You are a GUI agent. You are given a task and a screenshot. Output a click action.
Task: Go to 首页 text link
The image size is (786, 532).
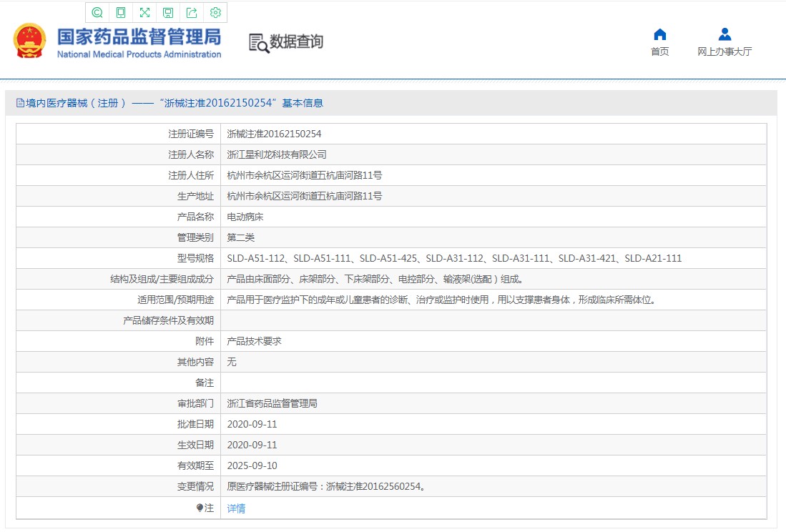(659, 51)
